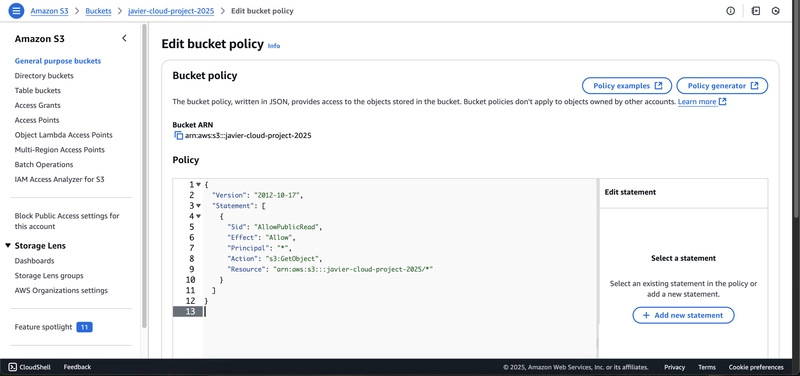800x376 pixels.
Task: Open javier-cloud-project-2025 breadcrumb link
Action: coord(171,11)
